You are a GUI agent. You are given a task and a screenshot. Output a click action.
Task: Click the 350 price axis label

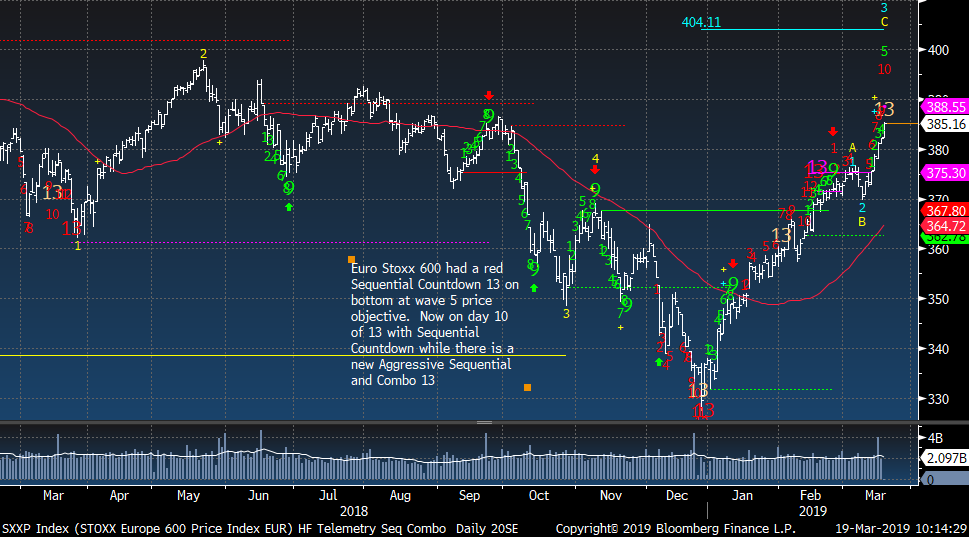tap(938, 299)
